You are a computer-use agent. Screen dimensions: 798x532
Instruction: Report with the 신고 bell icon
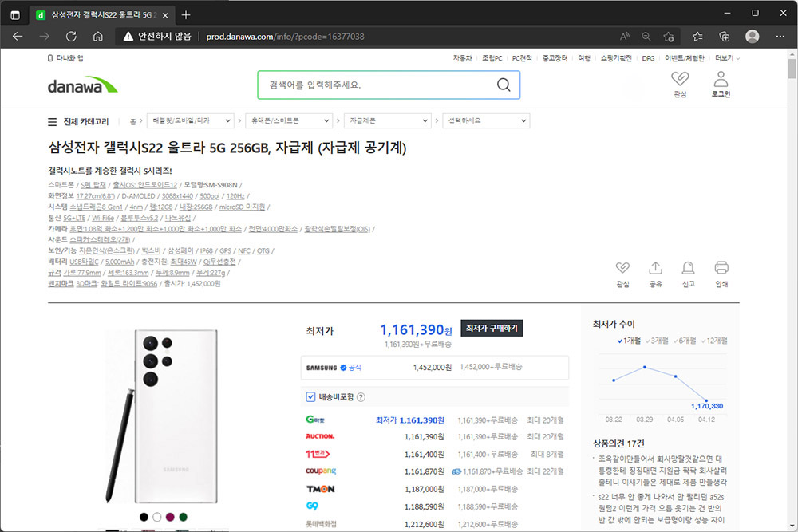[x=688, y=267]
